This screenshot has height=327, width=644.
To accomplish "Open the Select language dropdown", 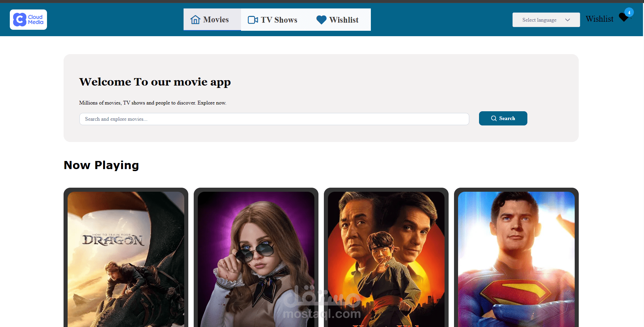I will pyautogui.click(x=546, y=20).
